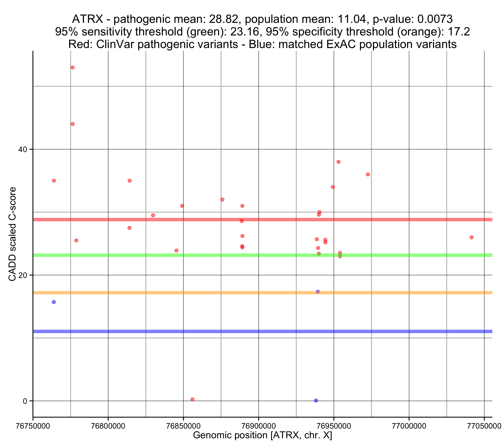Click the red point just above 40

point(72,124)
